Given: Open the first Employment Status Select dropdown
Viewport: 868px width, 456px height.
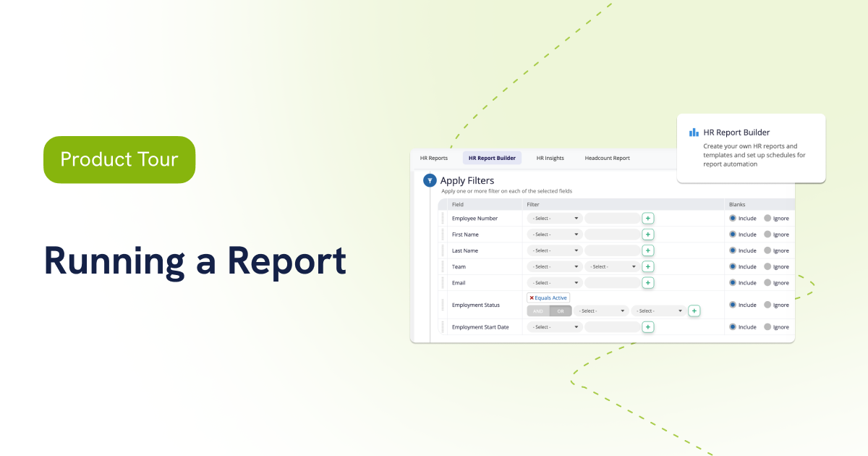Looking at the screenshot, I should point(601,311).
